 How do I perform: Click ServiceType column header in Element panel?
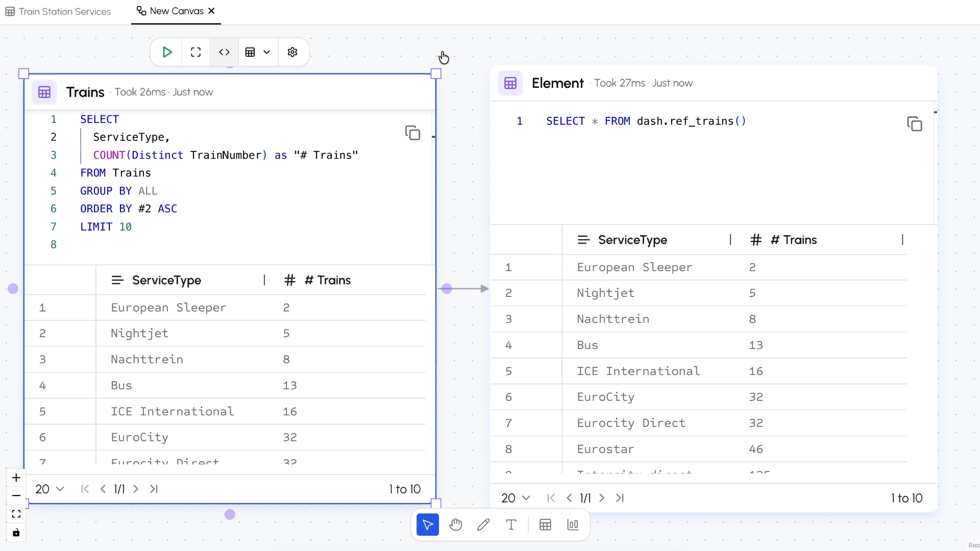[x=632, y=240]
